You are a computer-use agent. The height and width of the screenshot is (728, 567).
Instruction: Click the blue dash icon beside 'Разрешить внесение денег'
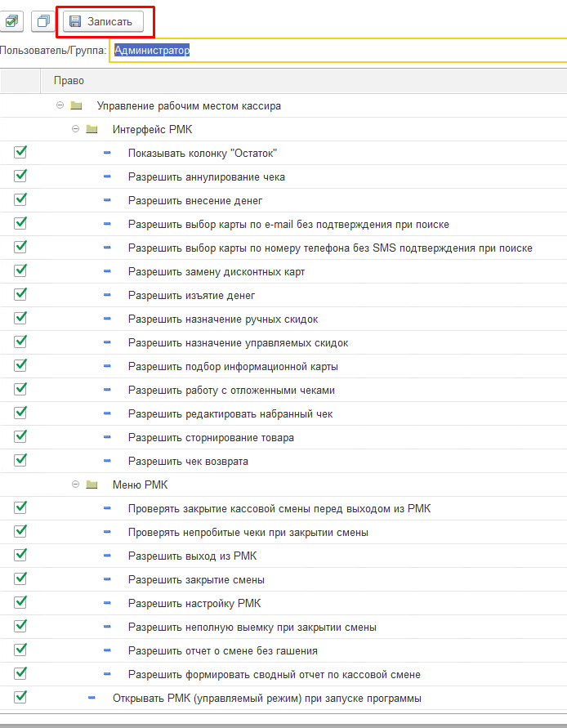(x=107, y=200)
